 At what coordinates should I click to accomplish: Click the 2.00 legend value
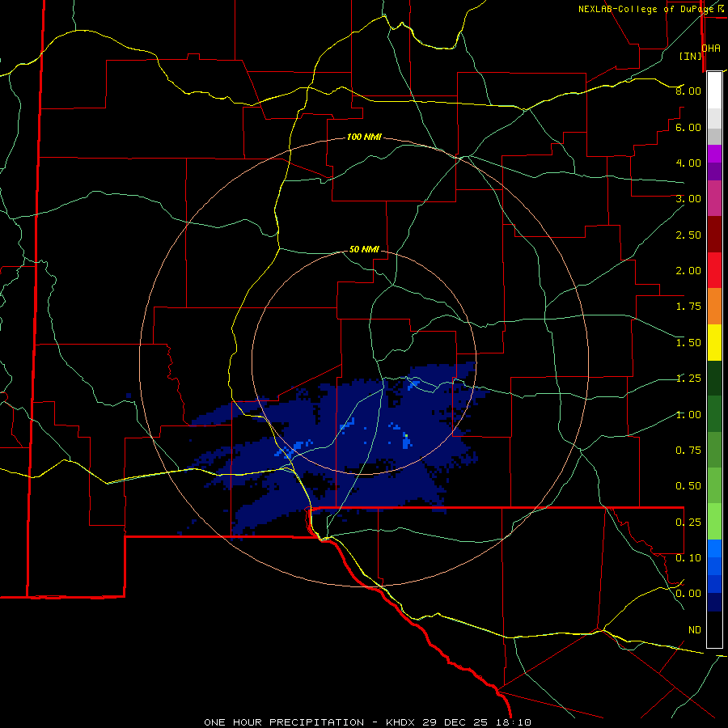688,271
